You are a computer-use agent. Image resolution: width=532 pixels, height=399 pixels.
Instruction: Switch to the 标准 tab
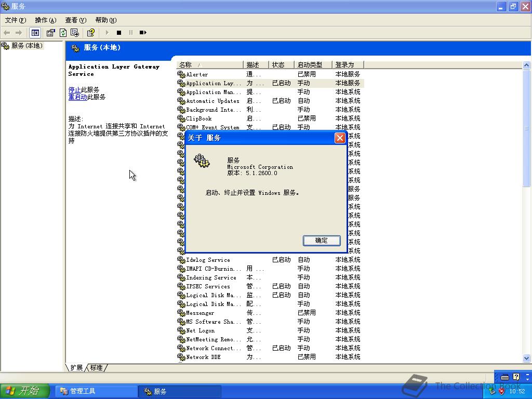96,367
